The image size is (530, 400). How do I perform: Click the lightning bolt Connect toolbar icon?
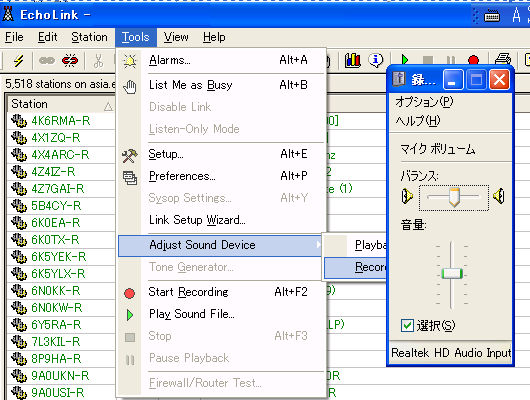click(x=18, y=61)
